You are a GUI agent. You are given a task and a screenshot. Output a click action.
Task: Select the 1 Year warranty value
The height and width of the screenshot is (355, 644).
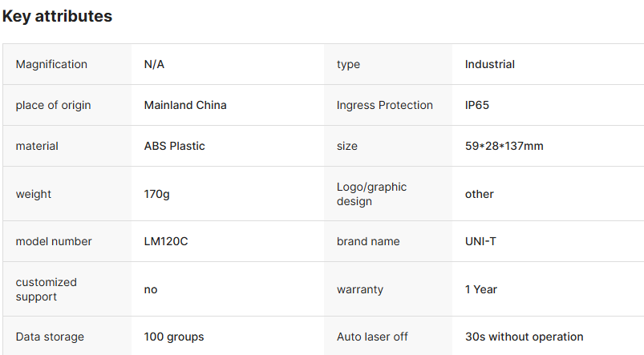tap(481, 289)
